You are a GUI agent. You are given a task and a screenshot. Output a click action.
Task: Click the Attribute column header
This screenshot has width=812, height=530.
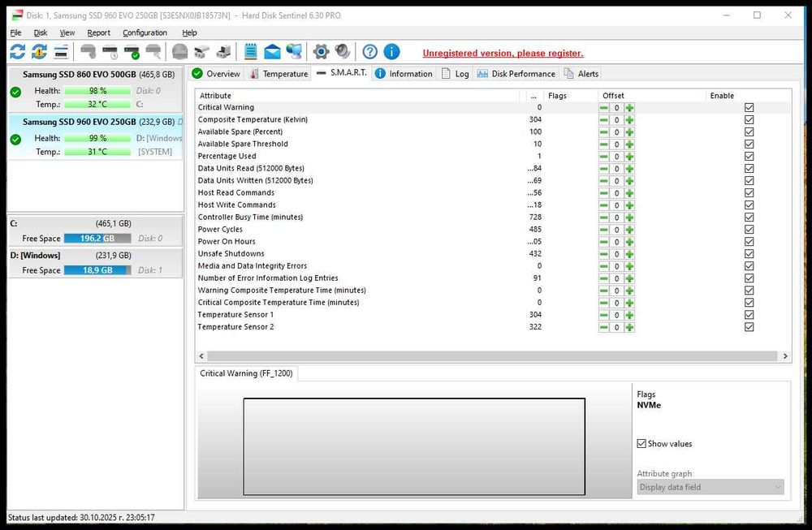[357, 96]
